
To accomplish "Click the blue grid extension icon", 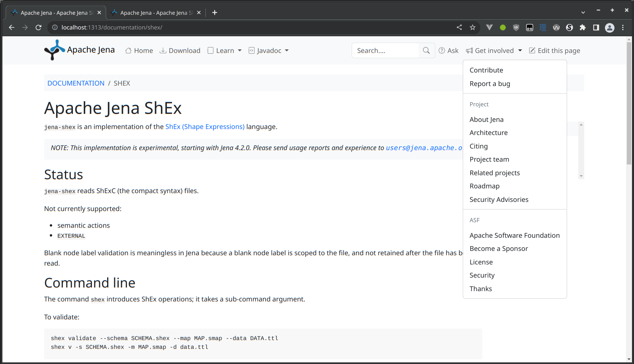I will 543,27.
